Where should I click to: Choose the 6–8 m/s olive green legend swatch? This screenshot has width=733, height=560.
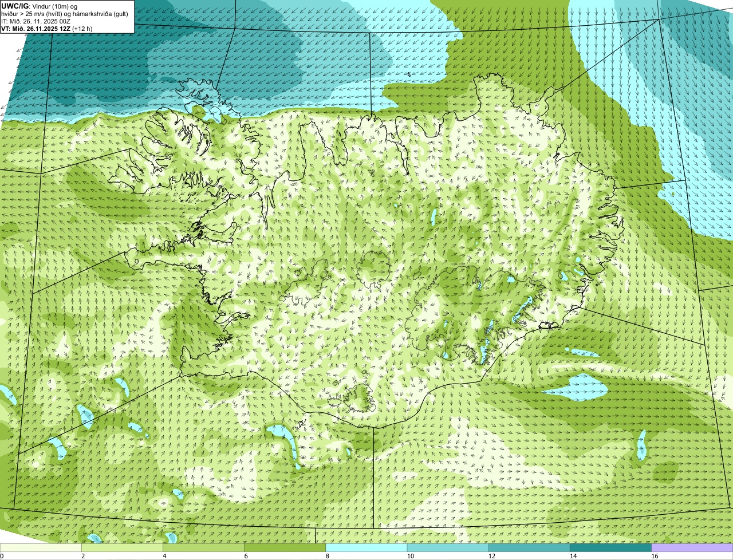pyautogui.click(x=286, y=548)
